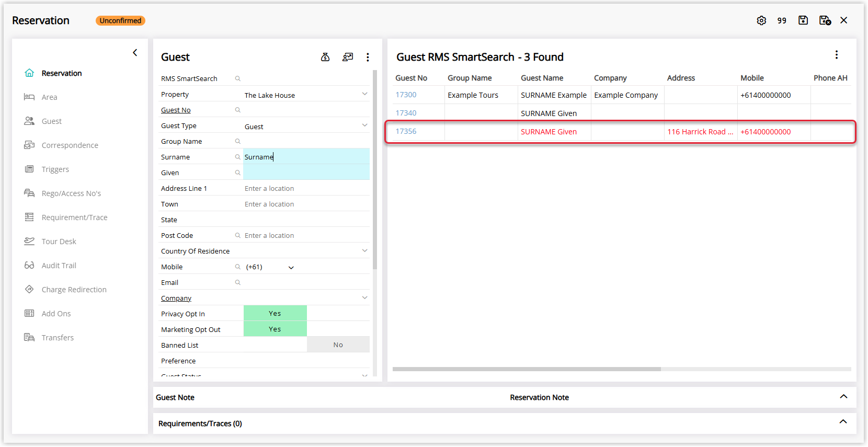Click the save and exit icon
The image size is (868, 447).
click(x=825, y=20)
